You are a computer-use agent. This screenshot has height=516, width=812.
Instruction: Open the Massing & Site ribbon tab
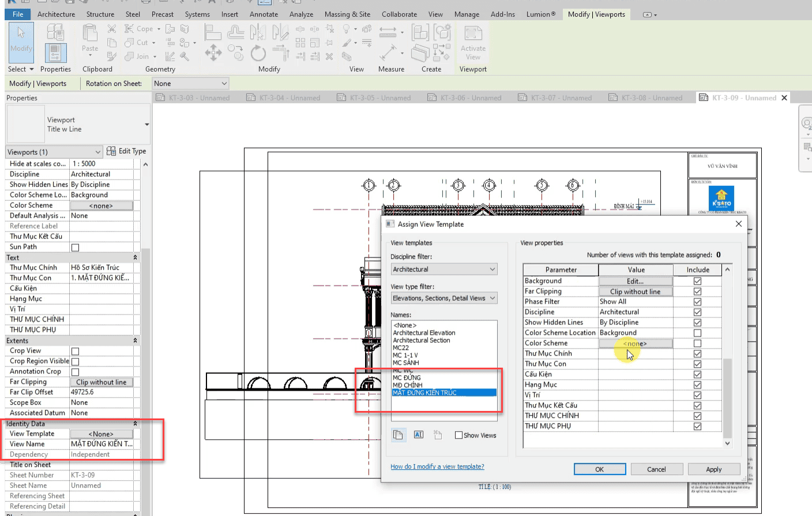(x=347, y=14)
